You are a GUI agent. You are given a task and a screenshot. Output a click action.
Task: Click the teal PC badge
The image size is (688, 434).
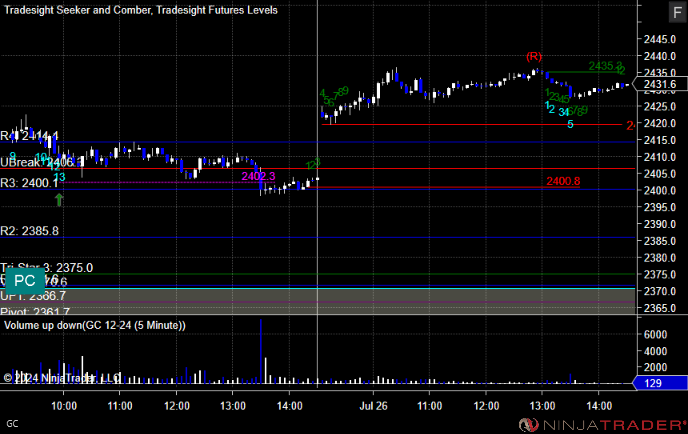coord(25,280)
